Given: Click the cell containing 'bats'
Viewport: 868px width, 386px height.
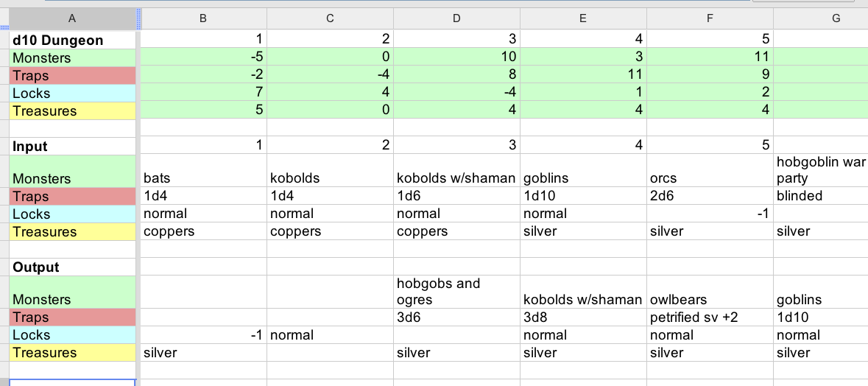Looking at the screenshot, I should pos(202,178).
